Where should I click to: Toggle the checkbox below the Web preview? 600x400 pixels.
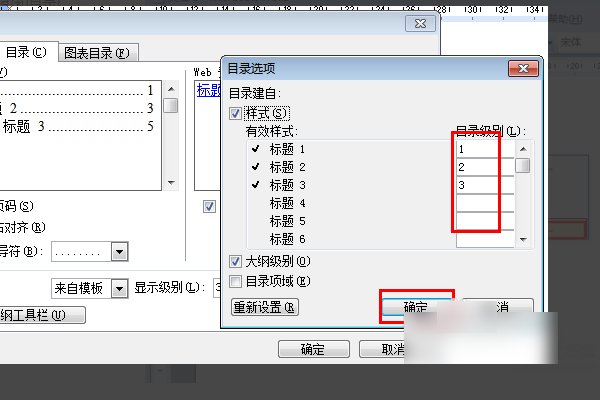(x=209, y=207)
